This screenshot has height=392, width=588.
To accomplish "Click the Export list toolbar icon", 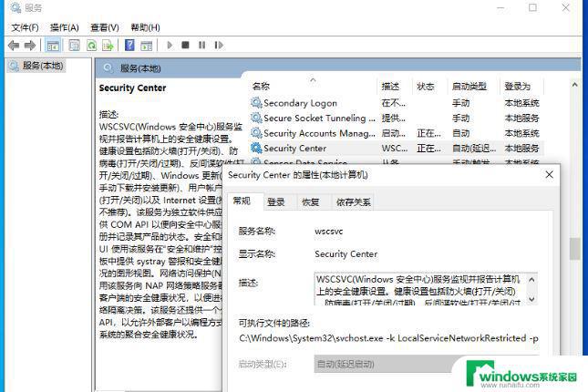I will point(108,46).
